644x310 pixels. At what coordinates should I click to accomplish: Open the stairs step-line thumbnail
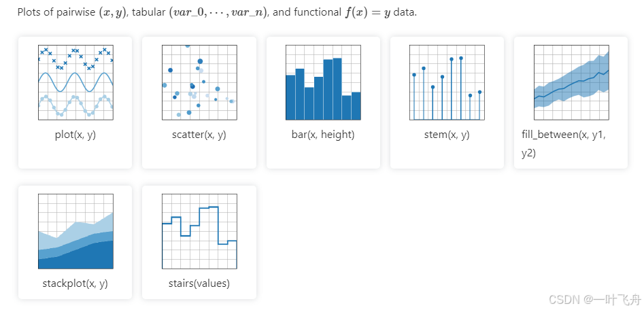click(199, 232)
